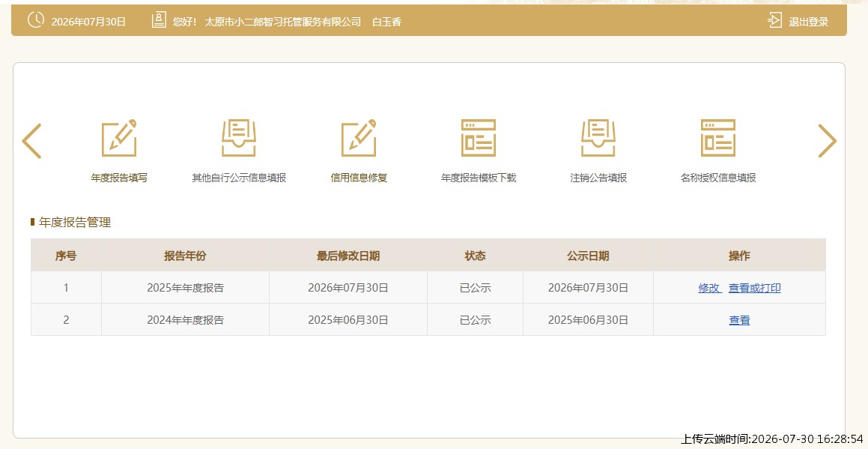Click the 报告年份 column header
Screen dimensions: 868x449
click(185, 256)
